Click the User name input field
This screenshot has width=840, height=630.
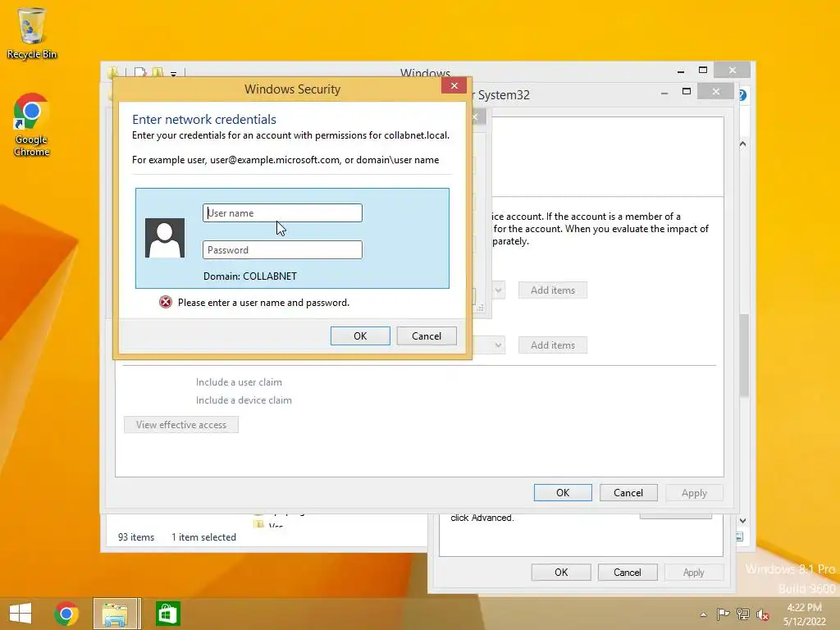click(x=282, y=212)
